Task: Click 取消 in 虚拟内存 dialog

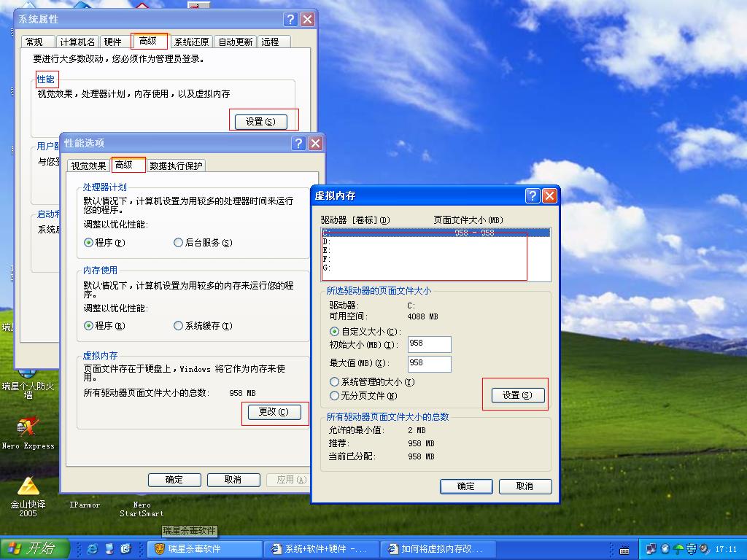Action: coord(525,486)
